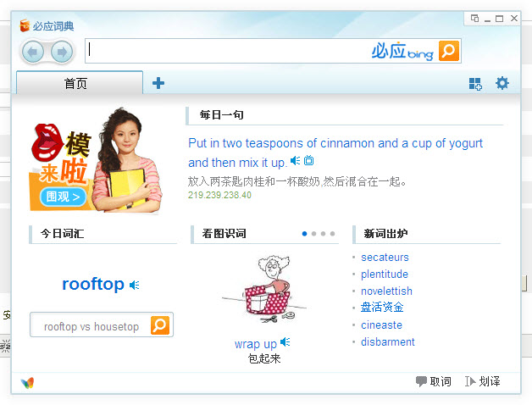Play audio for the daily sentence
Image resolution: width=532 pixels, height=405 pixels.
click(295, 160)
